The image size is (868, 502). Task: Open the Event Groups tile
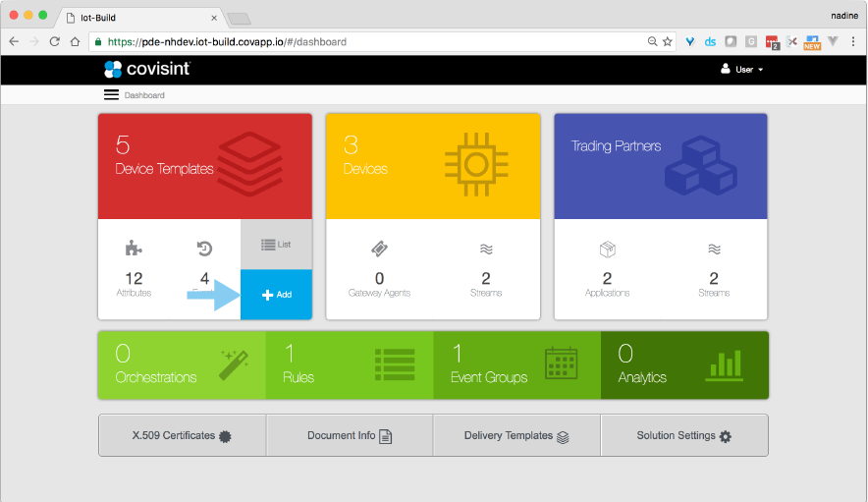tap(516, 364)
